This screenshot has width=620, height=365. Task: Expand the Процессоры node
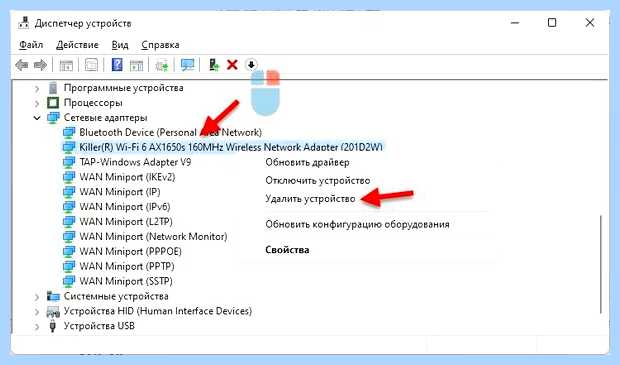pyautogui.click(x=37, y=103)
